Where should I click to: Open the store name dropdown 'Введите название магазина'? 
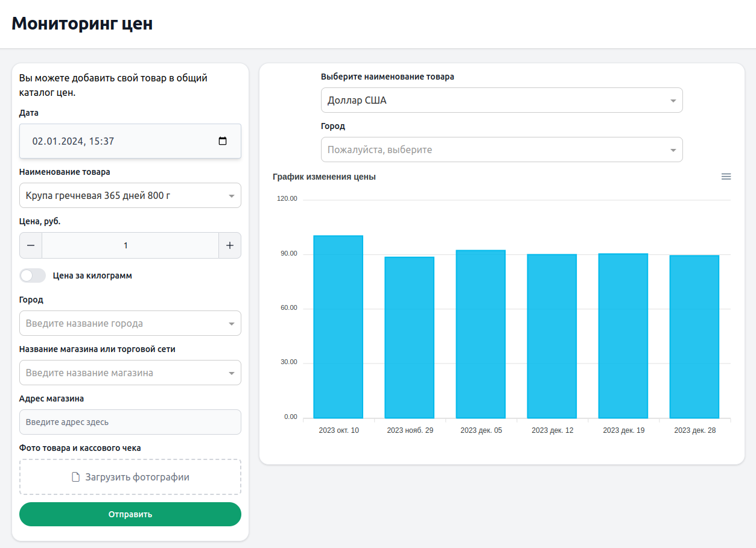pos(130,373)
